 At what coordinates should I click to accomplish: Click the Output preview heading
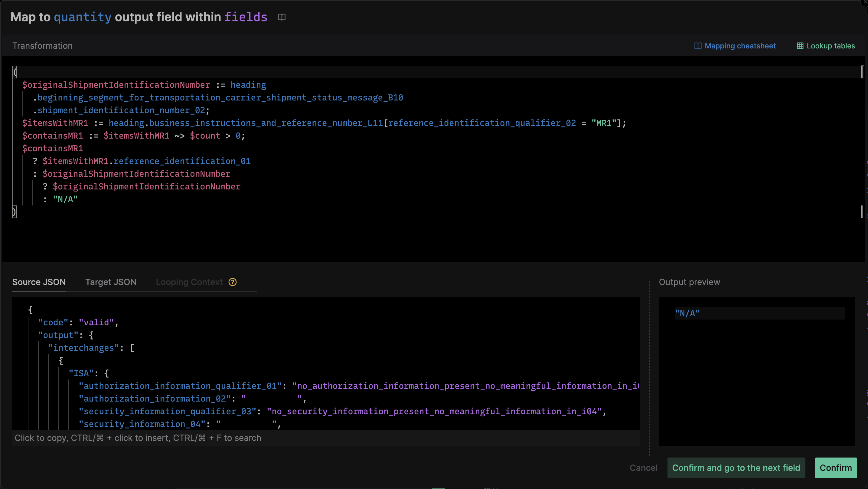pos(689,282)
